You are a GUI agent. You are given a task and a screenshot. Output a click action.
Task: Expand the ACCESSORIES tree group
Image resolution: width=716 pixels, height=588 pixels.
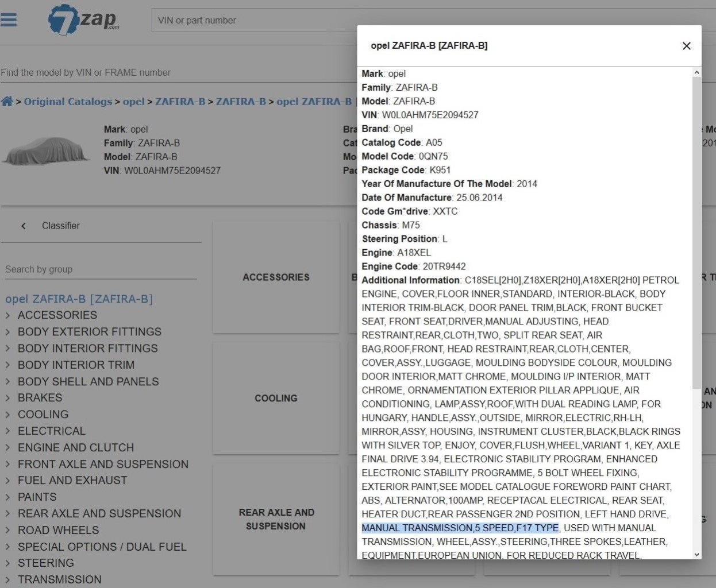pyautogui.click(x=8, y=315)
